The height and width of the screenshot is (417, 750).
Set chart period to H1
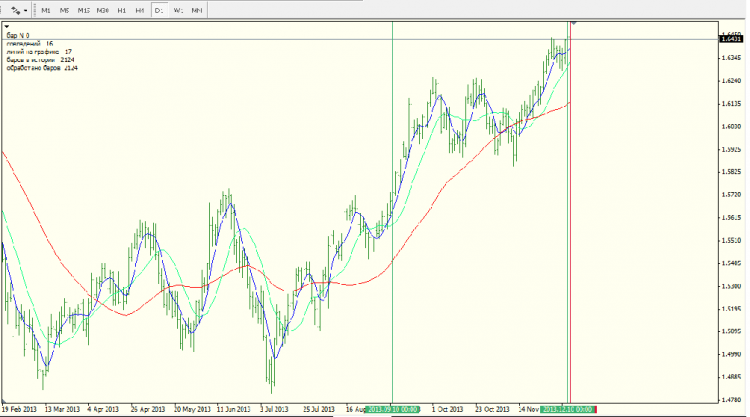pos(121,9)
